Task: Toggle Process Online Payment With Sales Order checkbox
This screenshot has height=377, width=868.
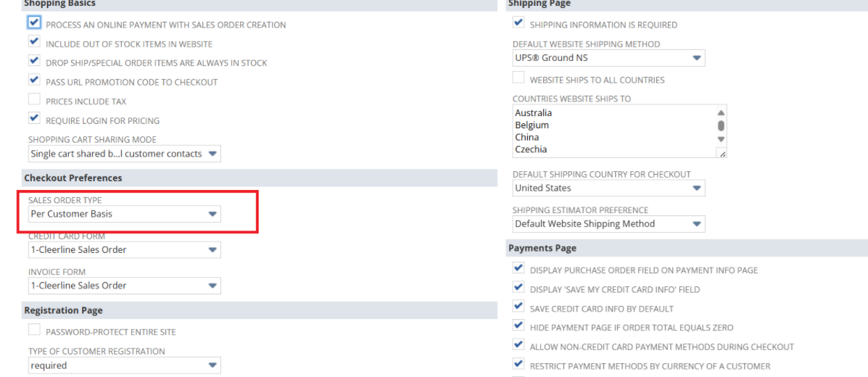Action: [x=34, y=23]
